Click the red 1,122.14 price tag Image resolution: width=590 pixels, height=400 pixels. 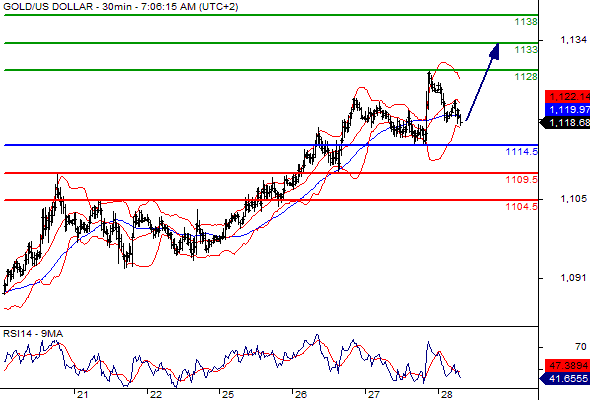coord(567,97)
